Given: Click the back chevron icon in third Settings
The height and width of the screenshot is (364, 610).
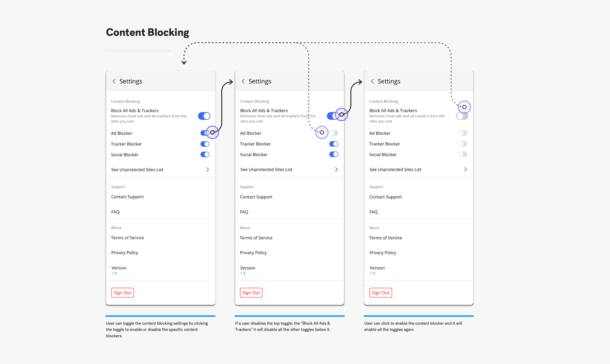Looking at the screenshot, I should (x=372, y=81).
